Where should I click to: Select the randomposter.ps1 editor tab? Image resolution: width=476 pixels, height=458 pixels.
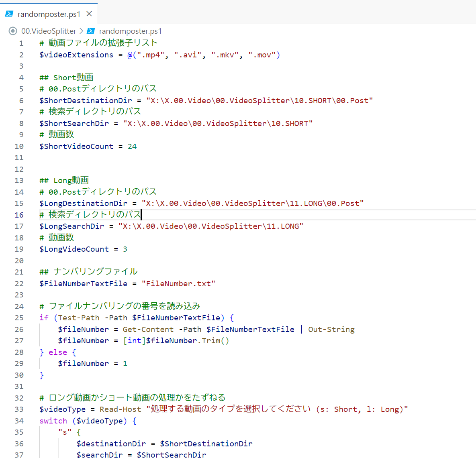[x=49, y=14]
